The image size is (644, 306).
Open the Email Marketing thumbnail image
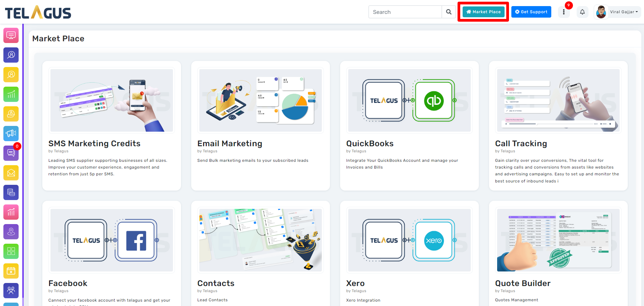261,100
